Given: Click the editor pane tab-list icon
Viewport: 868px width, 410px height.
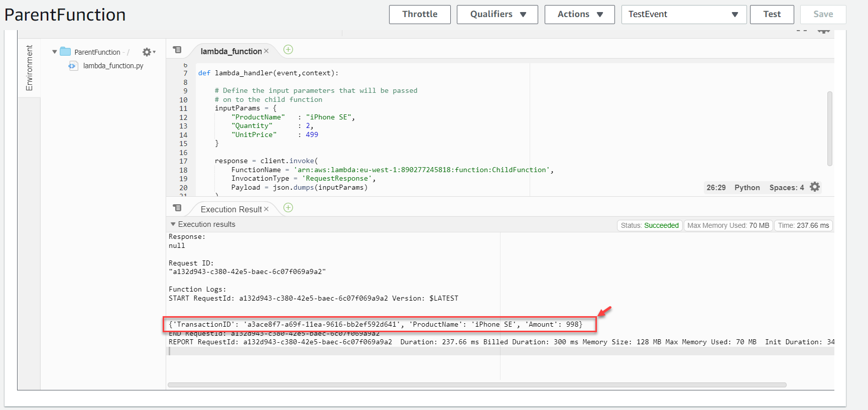Looking at the screenshot, I should pyautogui.click(x=177, y=50).
